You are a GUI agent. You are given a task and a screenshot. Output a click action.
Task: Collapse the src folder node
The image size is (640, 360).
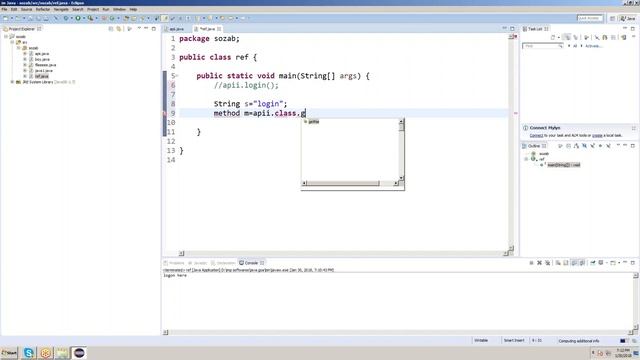[x=12, y=42]
